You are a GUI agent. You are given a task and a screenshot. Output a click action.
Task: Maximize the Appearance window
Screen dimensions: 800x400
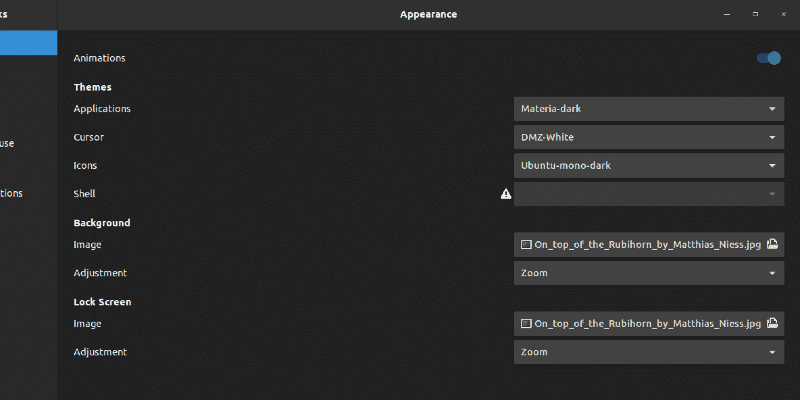pos(756,14)
